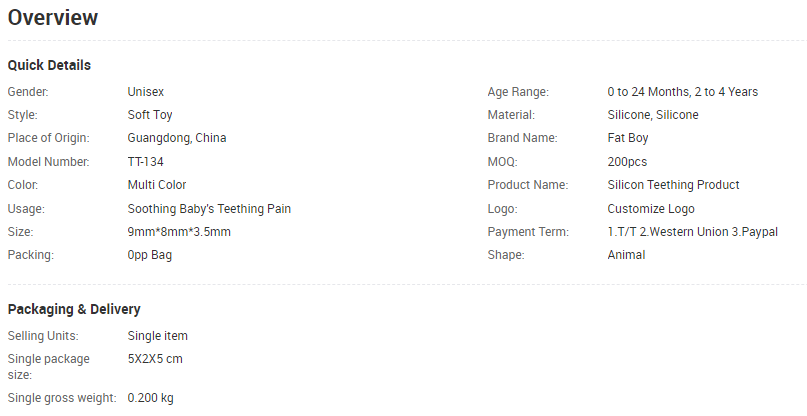Select model number TT-134
Image resolution: width=807 pixels, height=416 pixels.
pyautogui.click(x=149, y=161)
